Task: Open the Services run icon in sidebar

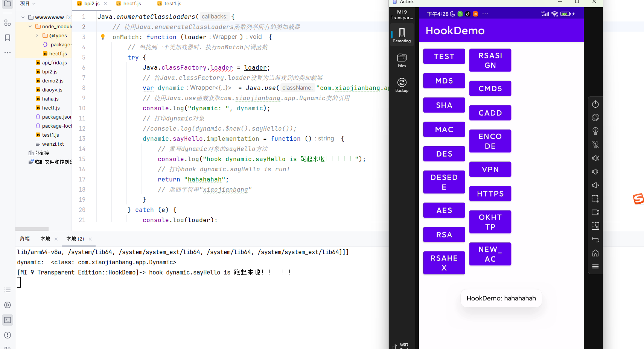Action: click(x=8, y=305)
